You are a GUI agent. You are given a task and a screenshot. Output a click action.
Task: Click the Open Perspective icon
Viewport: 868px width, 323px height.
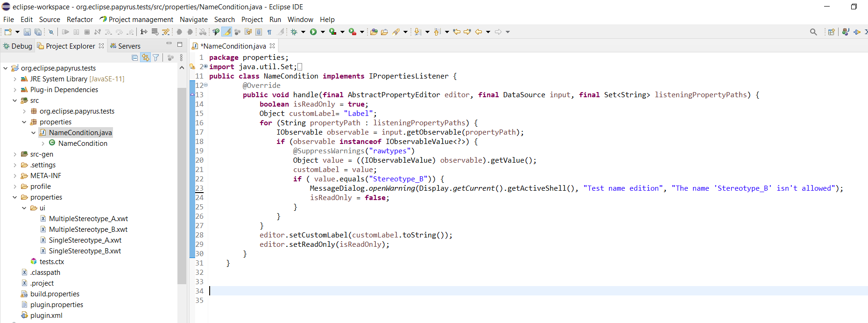831,32
